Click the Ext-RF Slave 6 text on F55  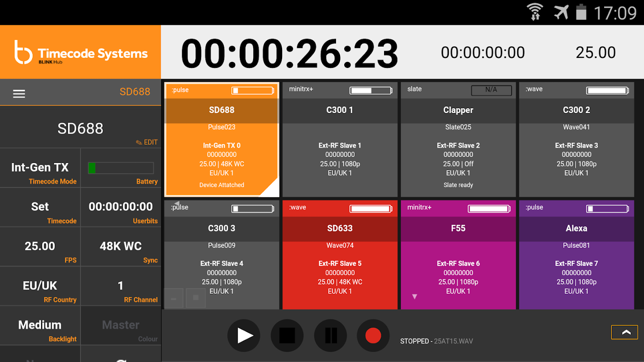point(458,263)
